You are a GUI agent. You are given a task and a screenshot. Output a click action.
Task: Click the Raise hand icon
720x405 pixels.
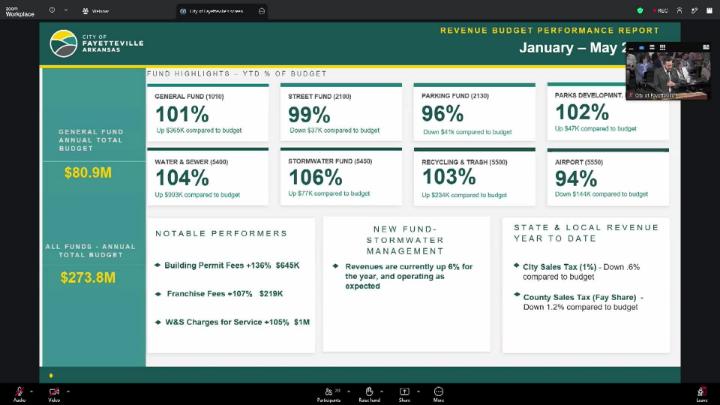pyautogui.click(x=369, y=392)
